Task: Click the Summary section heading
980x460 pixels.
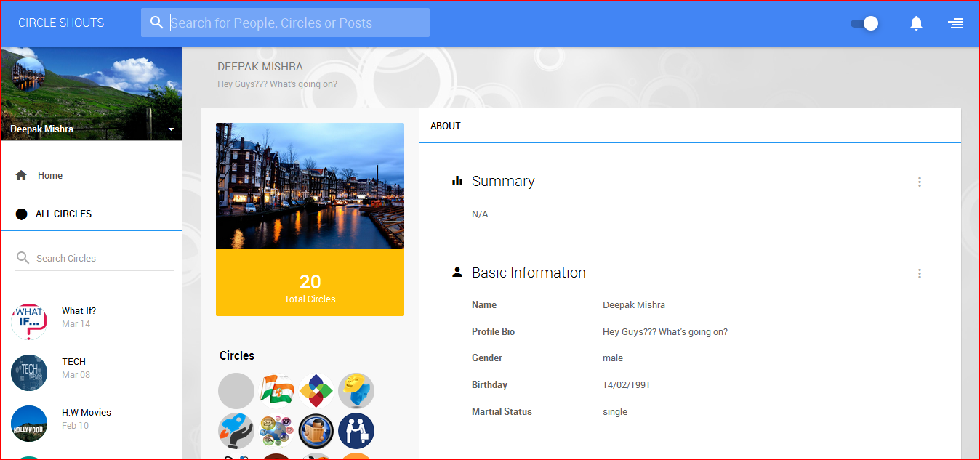Action: click(x=503, y=181)
